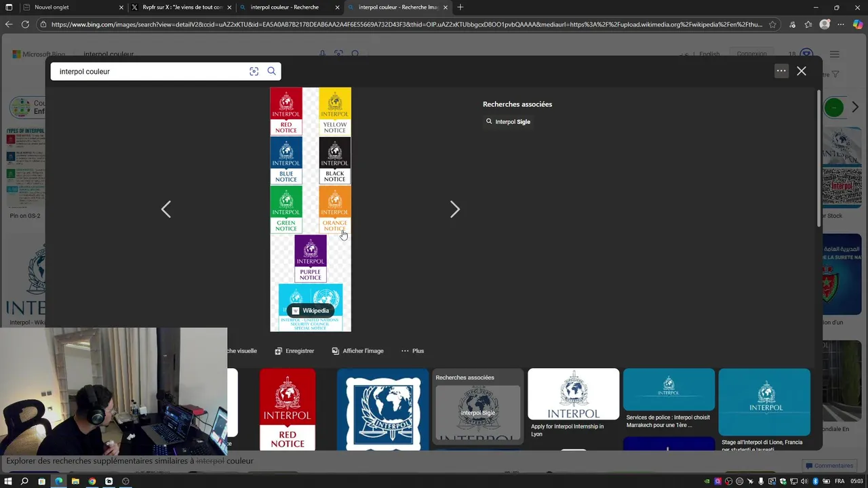Open 'Apply for Interpol Internship in Lyon' result
Screen dimensions: 868x488
[x=574, y=403]
